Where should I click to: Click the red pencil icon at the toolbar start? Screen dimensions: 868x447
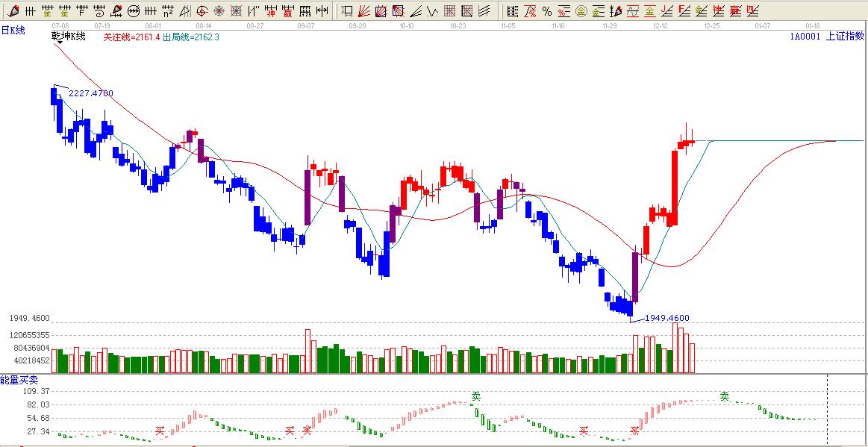coord(13,11)
